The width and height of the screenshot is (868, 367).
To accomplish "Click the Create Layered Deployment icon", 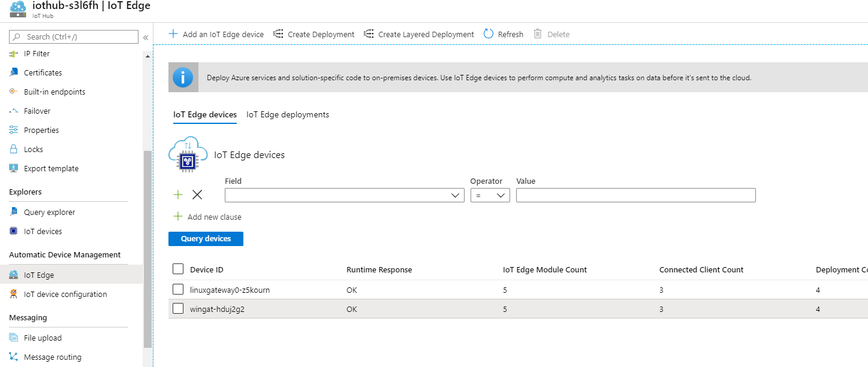I will click(x=369, y=34).
